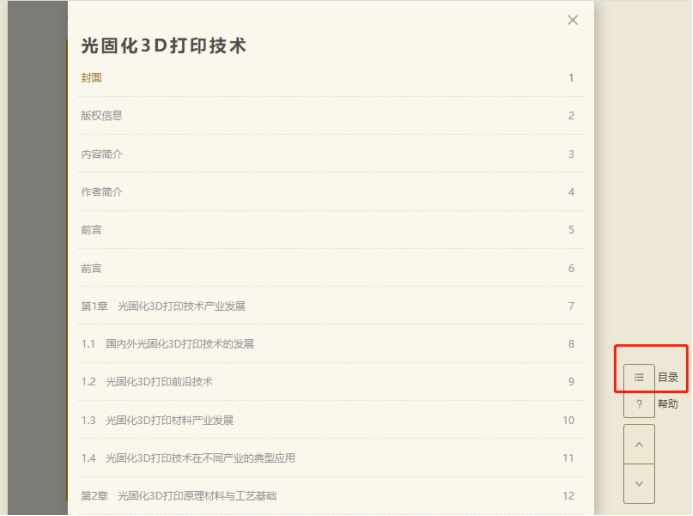
Task: Go to next page with down arrow
Action: (x=638, y=483)
